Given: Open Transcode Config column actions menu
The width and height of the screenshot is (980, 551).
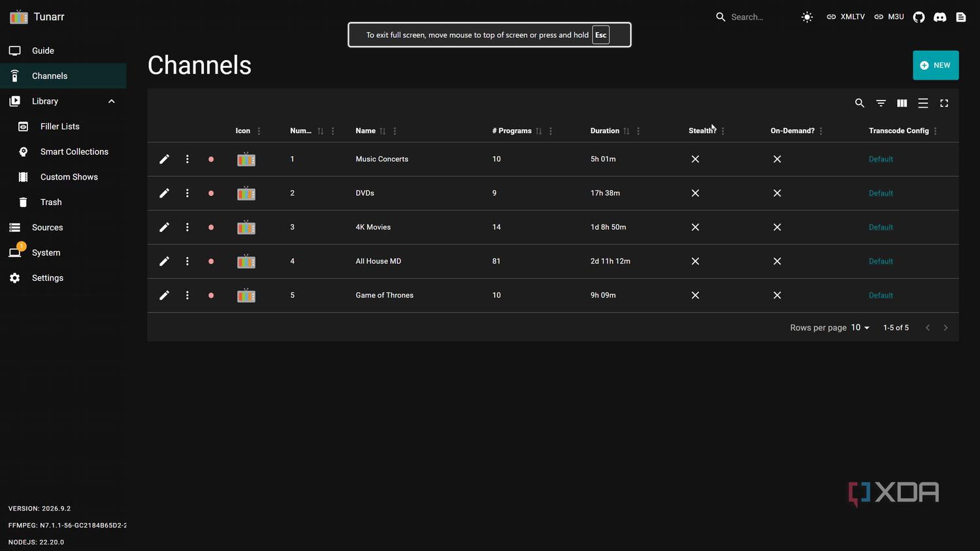Looking at the screenshot, I should [936, 131].
